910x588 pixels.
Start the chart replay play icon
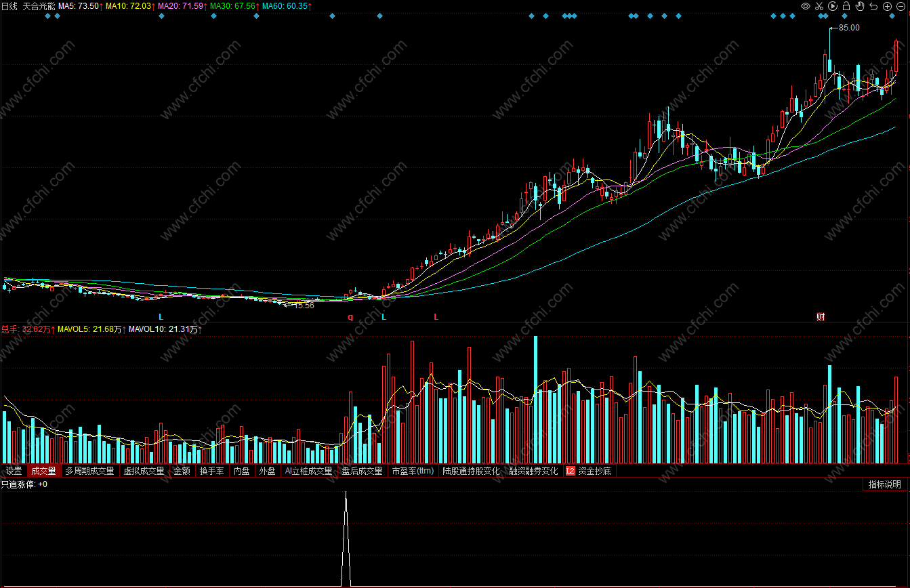click(833, 6)
